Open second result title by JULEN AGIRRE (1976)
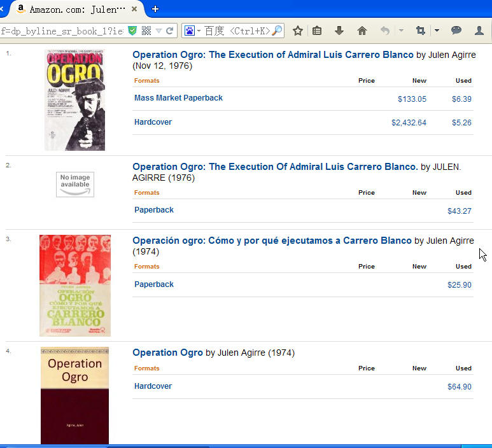This screenshot has width=492, height=448. (x=275, y=167)
